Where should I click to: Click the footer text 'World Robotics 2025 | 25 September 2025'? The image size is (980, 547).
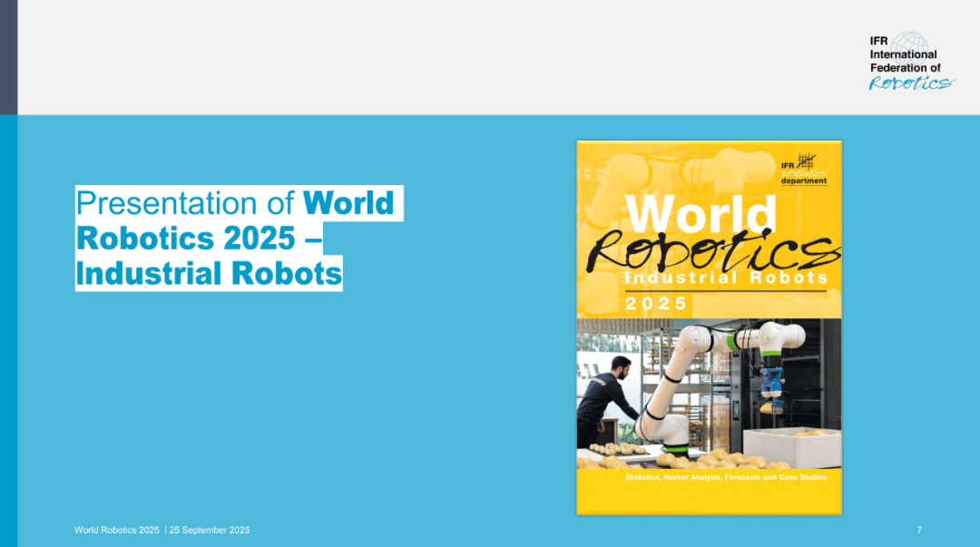click(162, 530)
